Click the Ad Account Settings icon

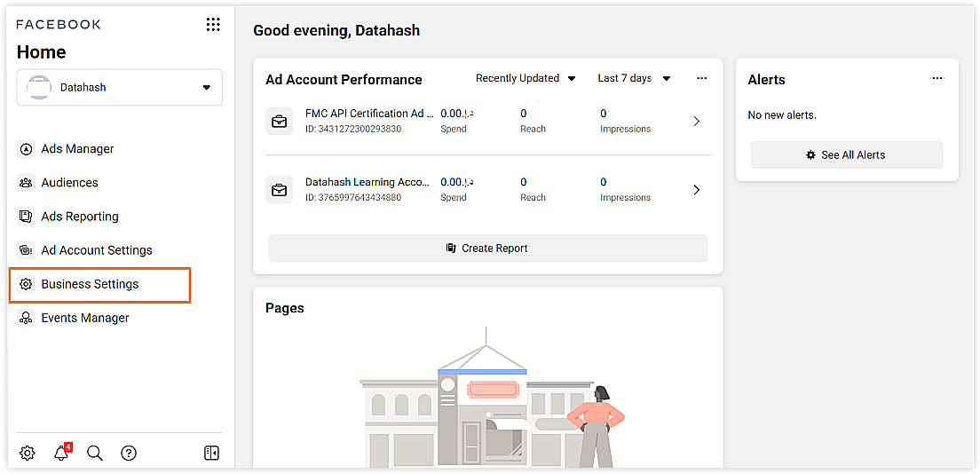(26, 250)
